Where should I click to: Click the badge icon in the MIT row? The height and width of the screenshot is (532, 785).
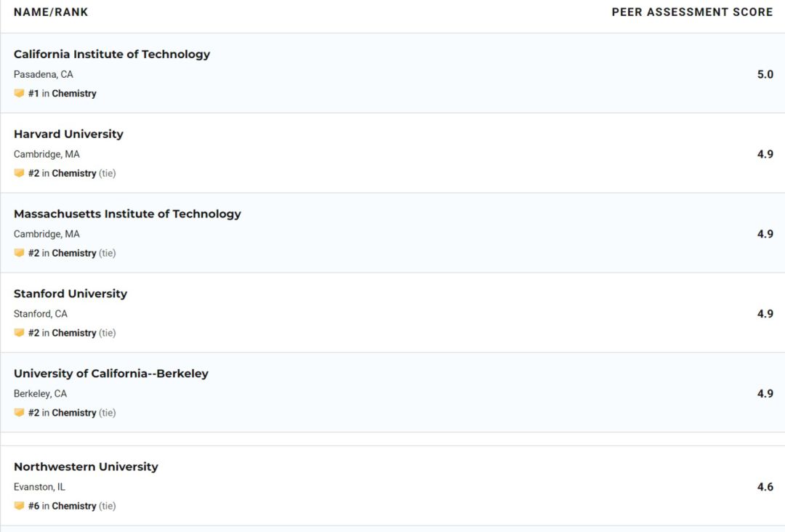coord(19,253)
